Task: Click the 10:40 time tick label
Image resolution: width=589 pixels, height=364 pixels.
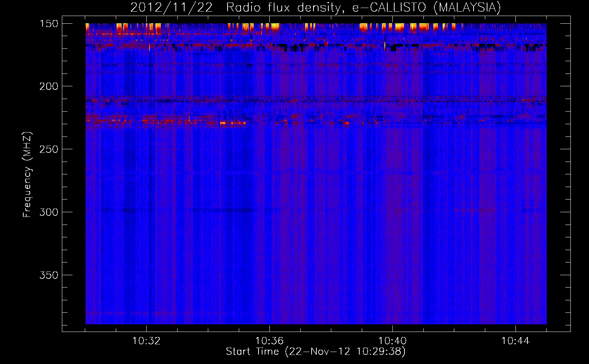Action: point(392,341)
